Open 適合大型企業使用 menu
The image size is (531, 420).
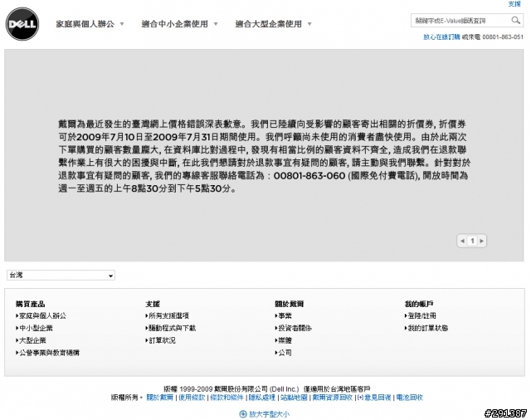click(x=273, y=24)
